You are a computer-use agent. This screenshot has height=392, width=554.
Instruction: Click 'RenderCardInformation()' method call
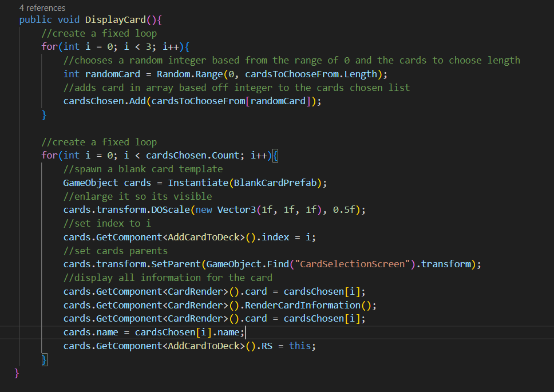pos(308,306)
